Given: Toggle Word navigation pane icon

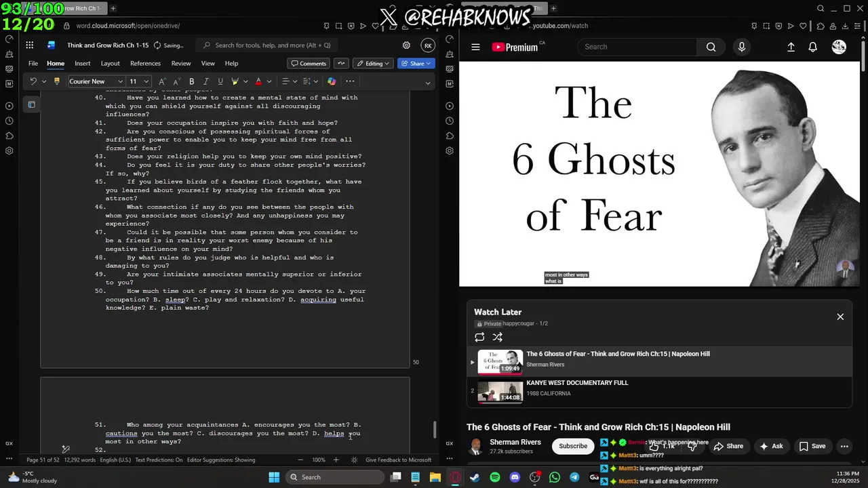Looking at the screenshot, I should click(31, 104).
